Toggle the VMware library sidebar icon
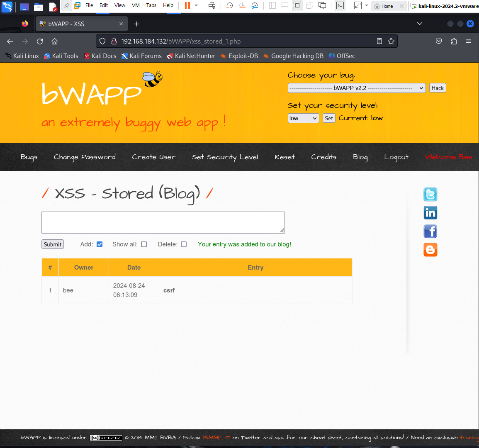The width and height of the screenshot is (479, 448). [272, 5]
